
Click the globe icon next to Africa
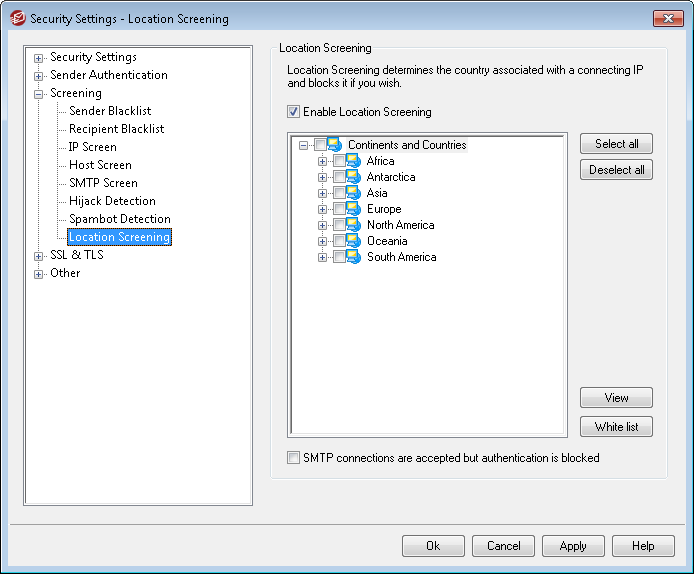click(x=353, y=161)
